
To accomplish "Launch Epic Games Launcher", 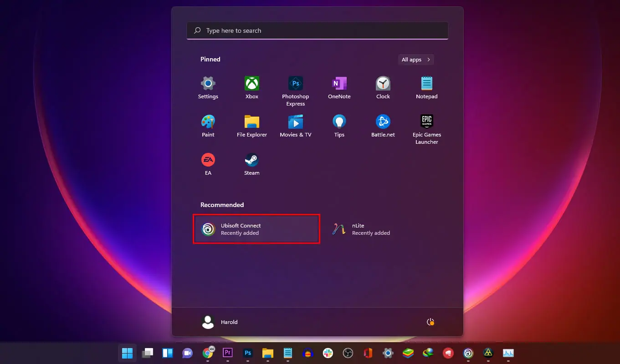I will pyautogui.click(x=427, y=130).
